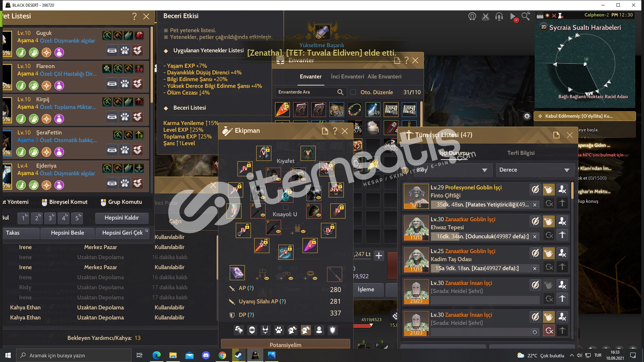
Task: Click AP (?) stat label
Action: pos(246,288)
